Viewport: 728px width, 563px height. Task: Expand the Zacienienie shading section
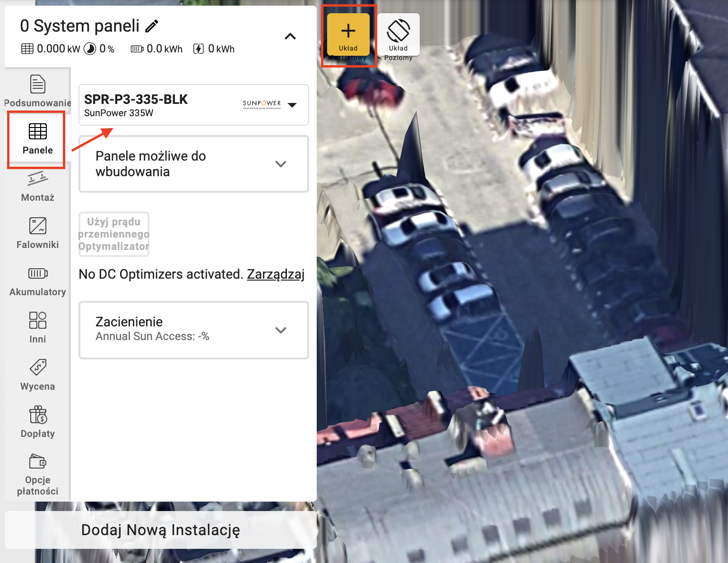click(194, 330)
